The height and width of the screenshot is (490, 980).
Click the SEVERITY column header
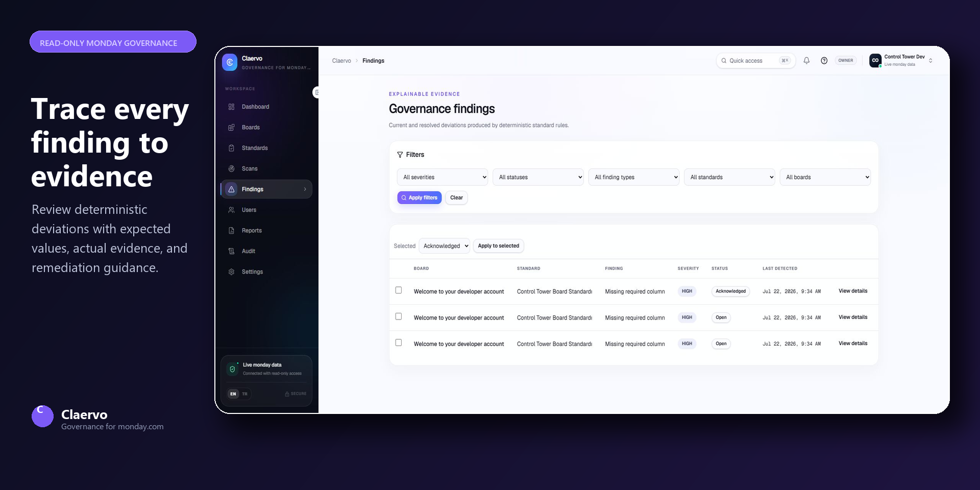pos(688,268)
